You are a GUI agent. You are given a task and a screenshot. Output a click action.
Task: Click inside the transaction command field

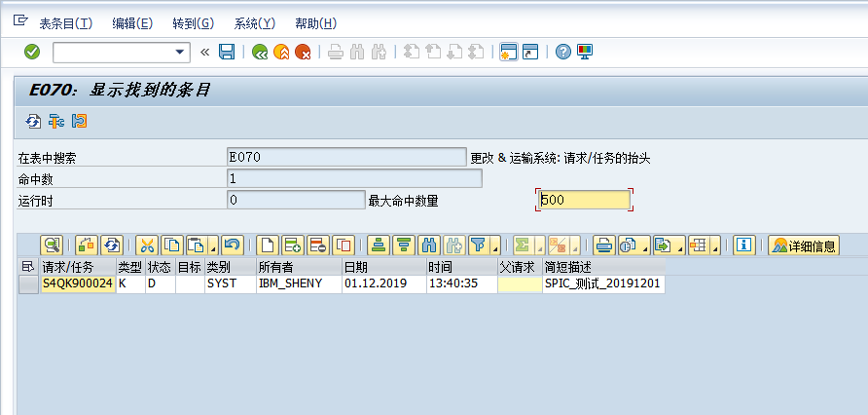(x=114, y=52)
